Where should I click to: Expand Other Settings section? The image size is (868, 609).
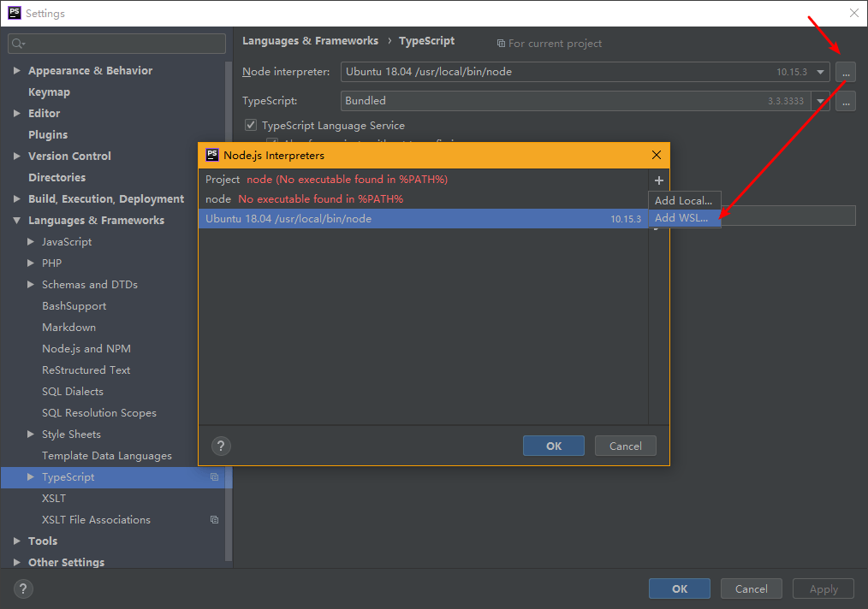[x=16, y=562]
